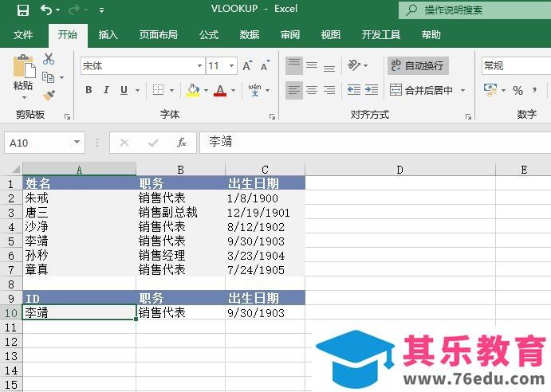Open the 剪贴板 dialog launcher

point(68,116)
